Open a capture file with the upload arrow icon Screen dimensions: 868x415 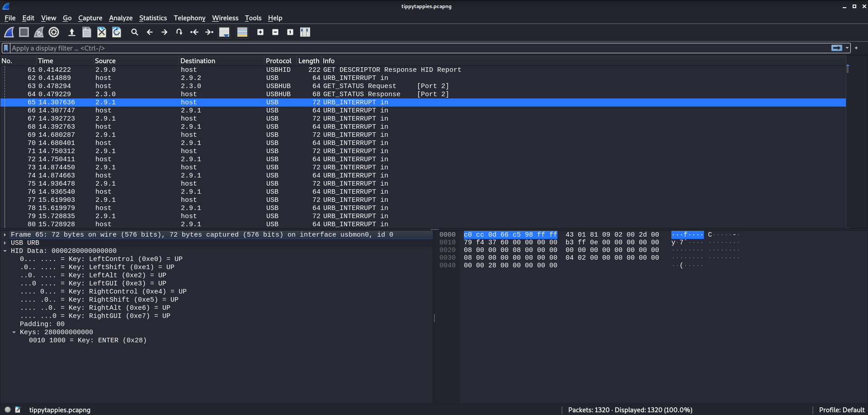(71, 32)
